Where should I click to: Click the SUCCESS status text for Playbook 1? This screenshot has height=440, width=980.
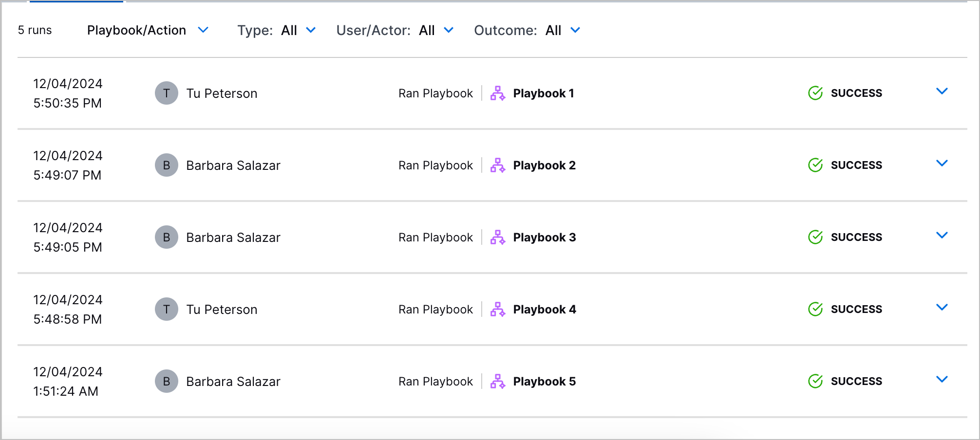(x=856, y=93)
